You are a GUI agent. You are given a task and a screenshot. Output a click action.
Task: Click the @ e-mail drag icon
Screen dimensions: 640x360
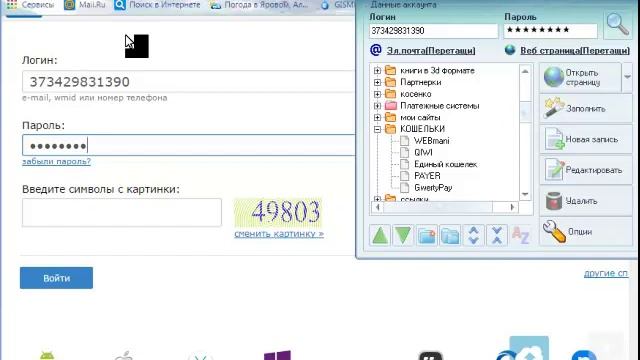(376, 50)
